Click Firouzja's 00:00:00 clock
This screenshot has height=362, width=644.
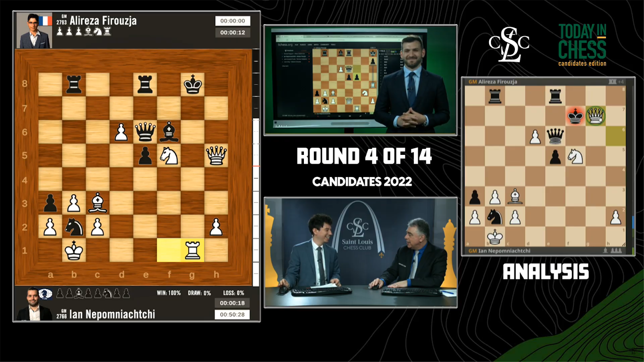(x=233, y=21)
